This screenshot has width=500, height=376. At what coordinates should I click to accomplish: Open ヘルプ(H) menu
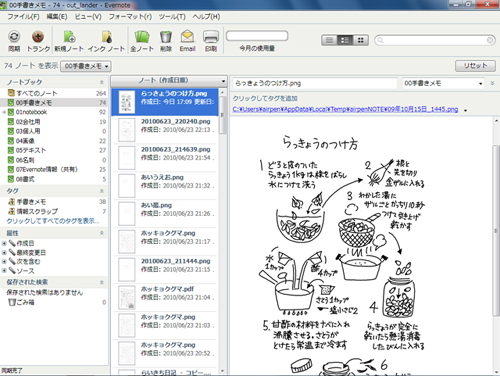click(x=206, y=17)
